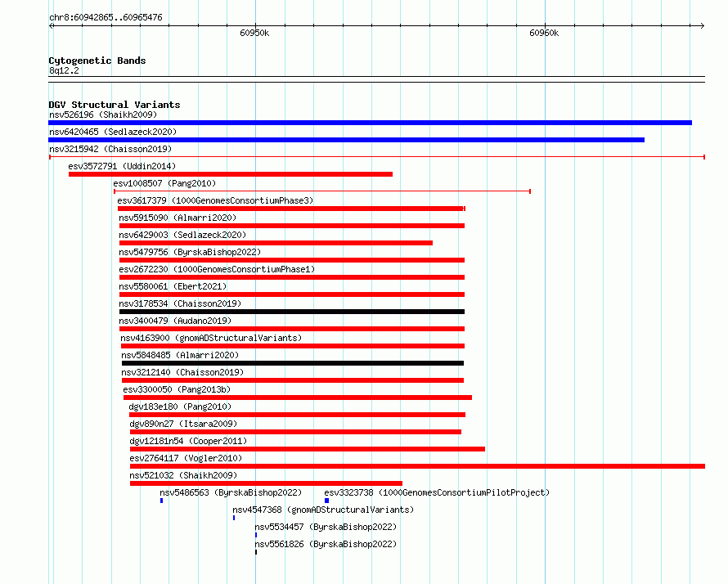This screenshot has height=584, width=728.
Task: Click the red bar under esv3572791
Action: (x=231, y=174)
